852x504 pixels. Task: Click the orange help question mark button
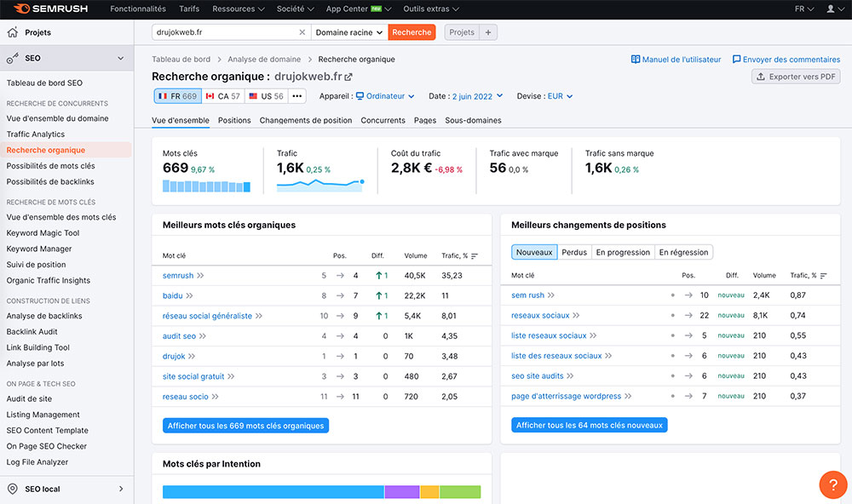pyautogui.click(x=833, y=484)
